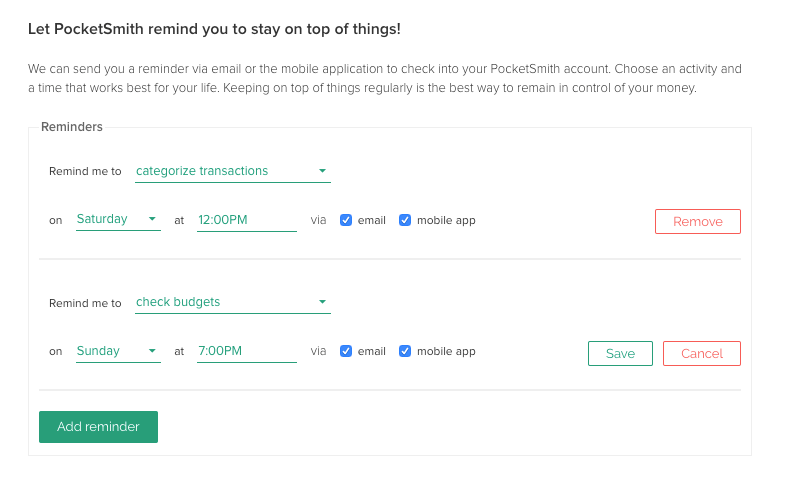Click the caret next to Sunday
The width and height of the screenshot is (787, 488).
152,351
